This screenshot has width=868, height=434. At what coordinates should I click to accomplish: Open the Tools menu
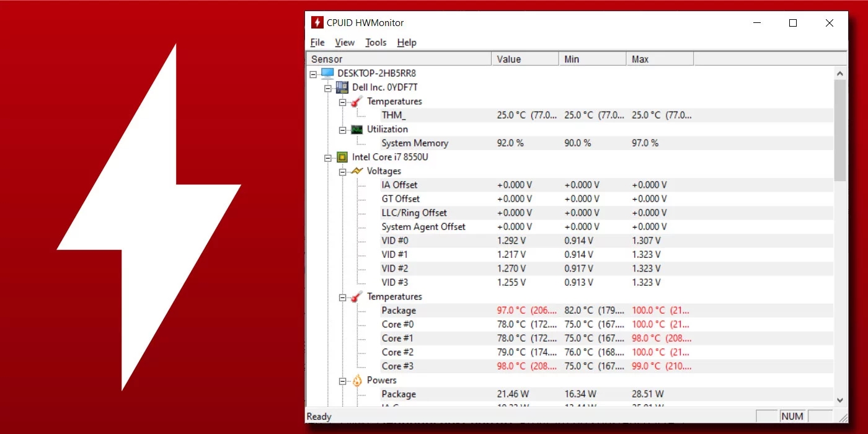point(376,42)
